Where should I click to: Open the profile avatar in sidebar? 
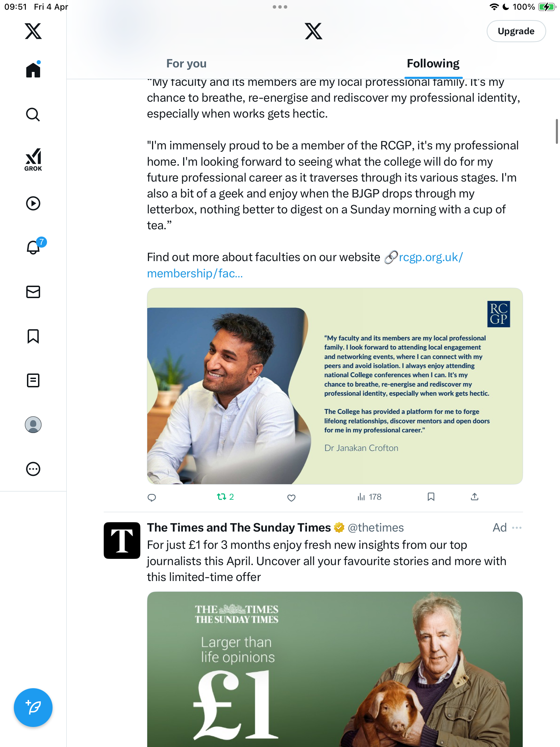[33, 425]
